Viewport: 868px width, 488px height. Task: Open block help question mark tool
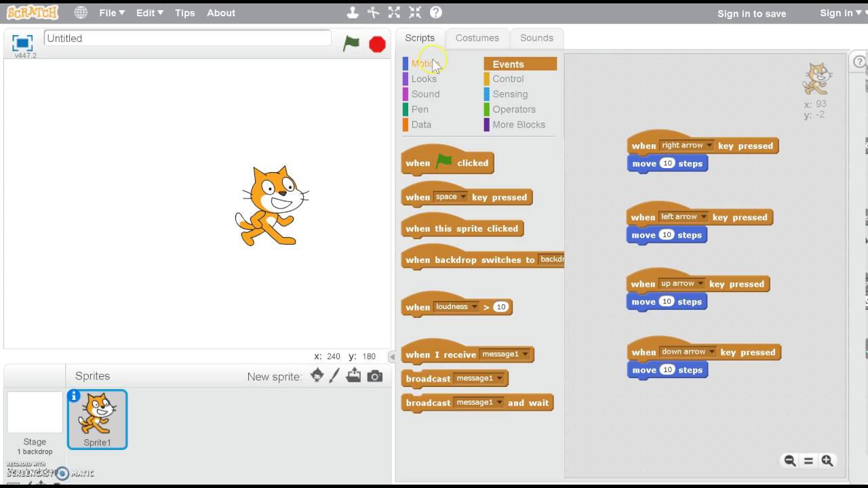436,12
